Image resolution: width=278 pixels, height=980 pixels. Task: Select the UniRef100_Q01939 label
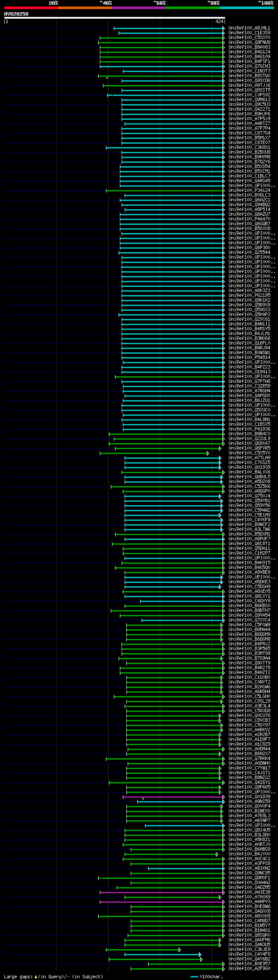pos(249,467)
